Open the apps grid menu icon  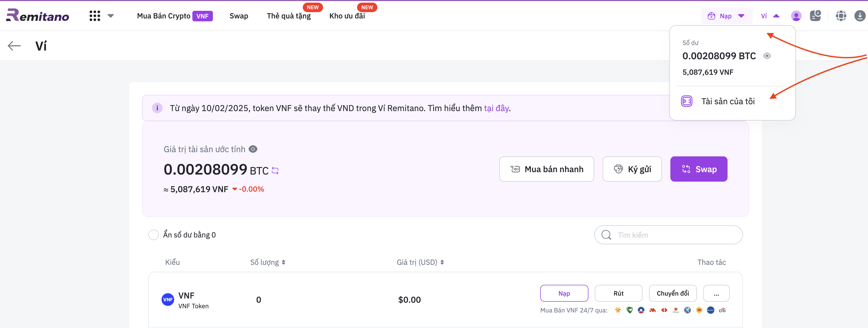(x=95, y=16)
